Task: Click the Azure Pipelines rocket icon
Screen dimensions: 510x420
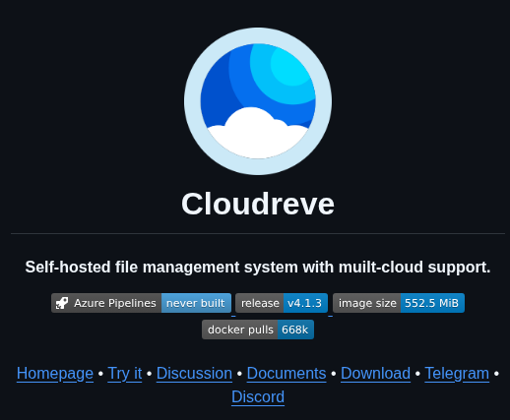Action: [62, 303]
